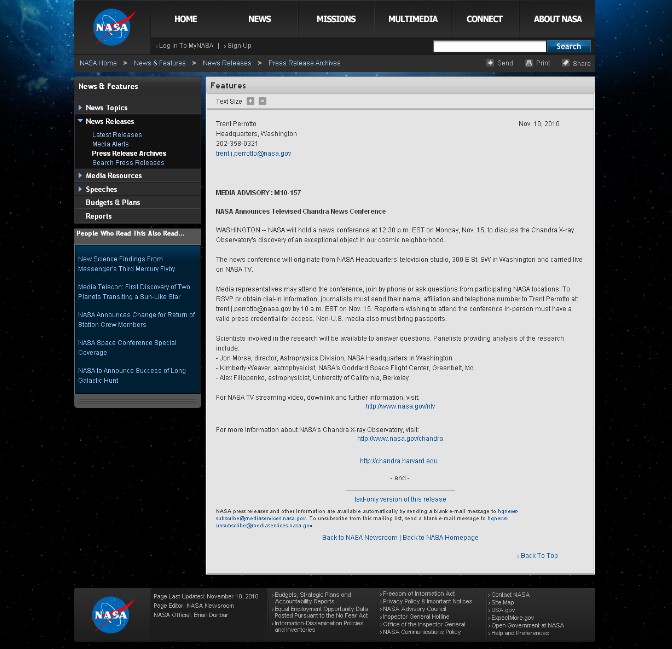672x649 pixels.
Task: Open Office of the Inspector General link
Action: pos(423,624)
